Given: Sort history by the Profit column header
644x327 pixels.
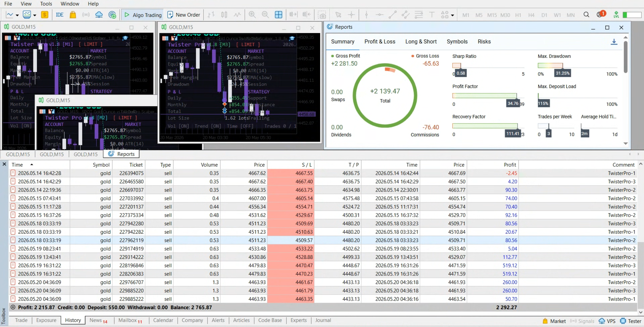Looking at the screenshot, I should point(492,165).
